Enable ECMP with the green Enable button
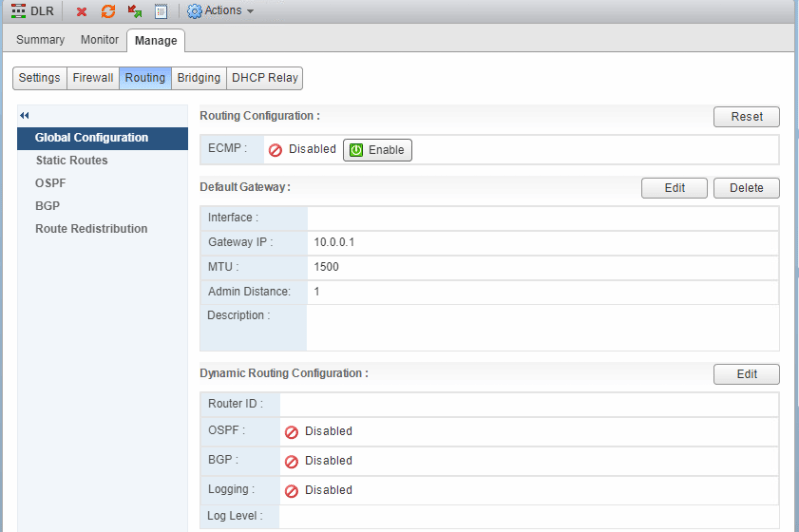The height and width of the screenshot is (532, 799). pos(377,150)
